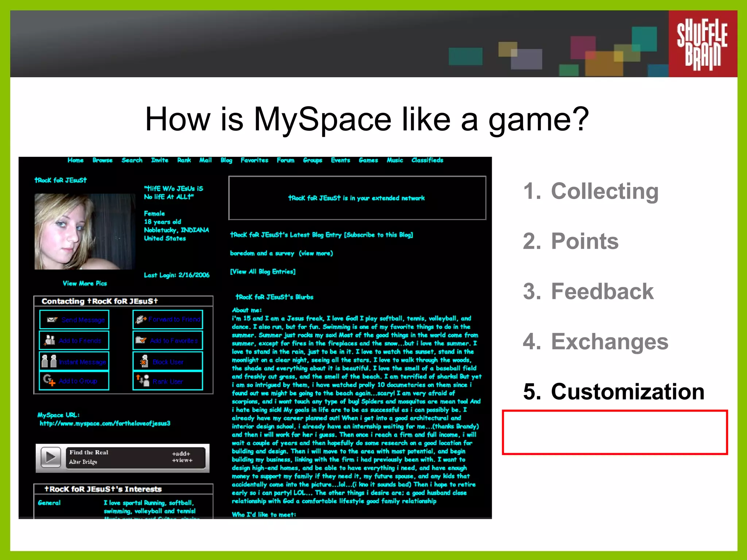Click the extended network message text

click(x=357, y=198)
